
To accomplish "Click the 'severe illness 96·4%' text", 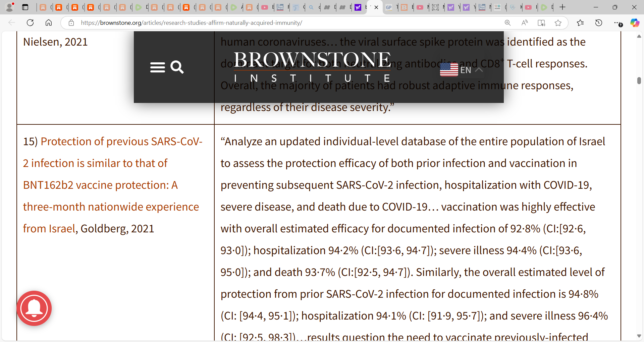I will (559, 316).
